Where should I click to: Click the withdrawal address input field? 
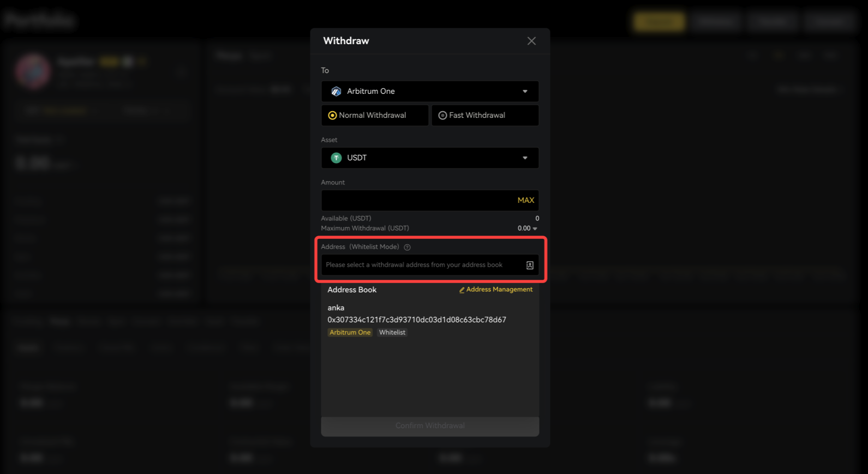point(420,265)
